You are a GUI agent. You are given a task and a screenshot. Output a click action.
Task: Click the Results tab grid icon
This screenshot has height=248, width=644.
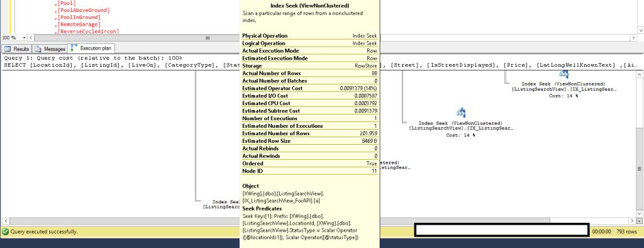click(8, 49)
